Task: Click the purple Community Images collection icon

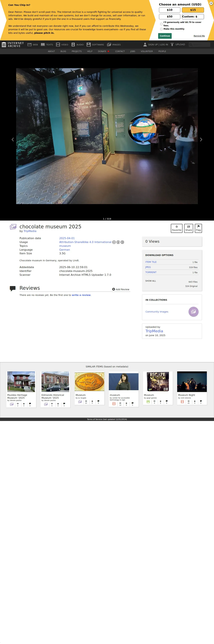Action: (193, 312)
